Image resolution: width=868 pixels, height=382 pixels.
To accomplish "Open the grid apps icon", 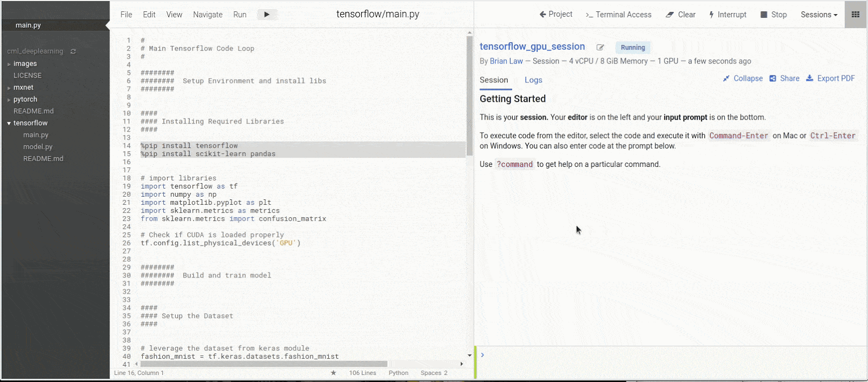I will (x=856, y=15).
